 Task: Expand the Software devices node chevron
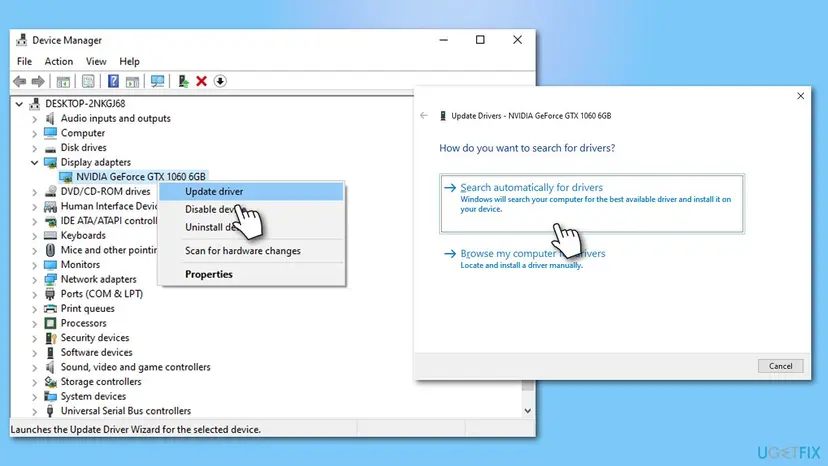34,353
